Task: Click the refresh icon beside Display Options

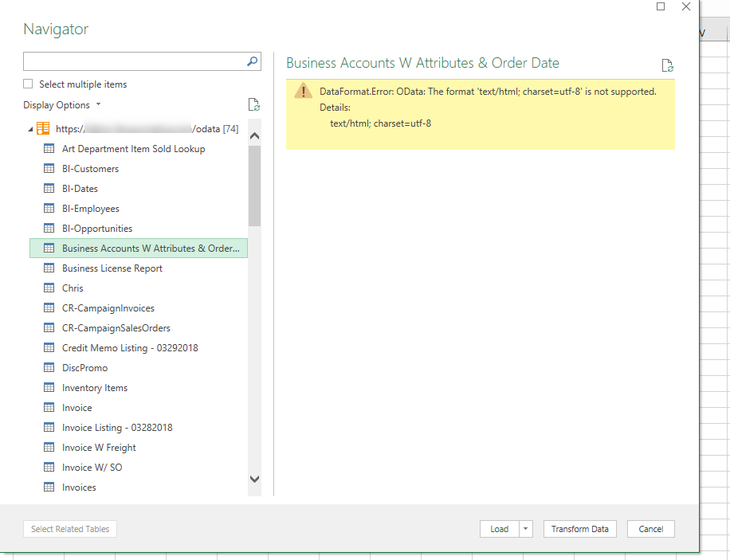Action: click(253, 104)
